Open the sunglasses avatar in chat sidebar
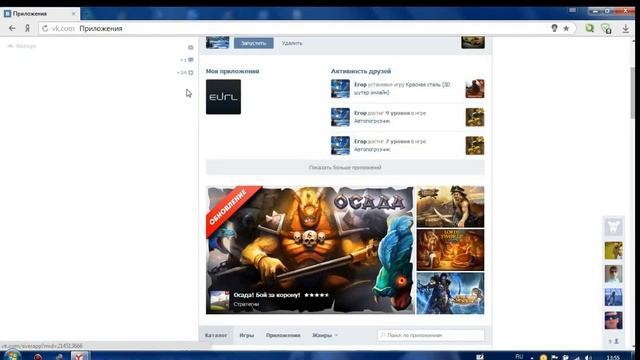The image size is (640, 360). (x=613, y=320)
